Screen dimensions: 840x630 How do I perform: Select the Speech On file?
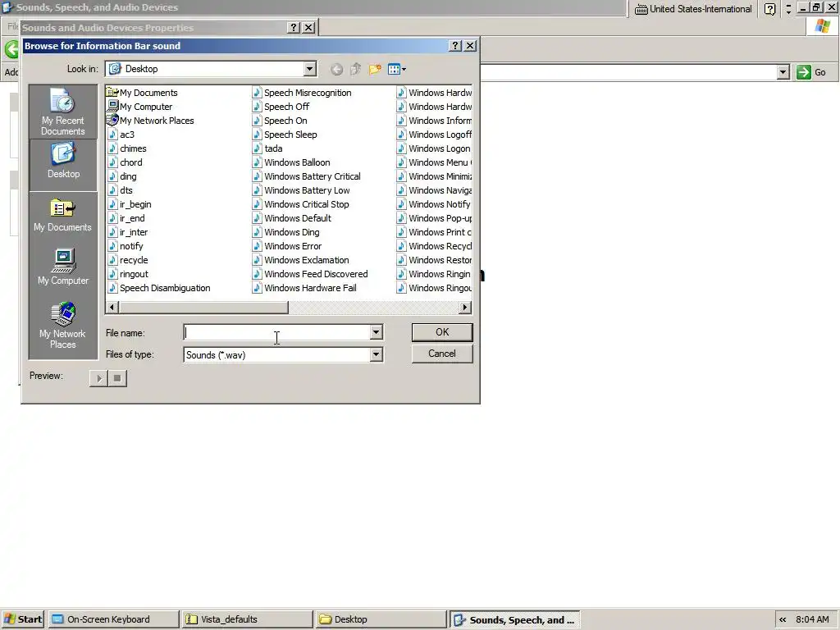click(x=280, y=121)
